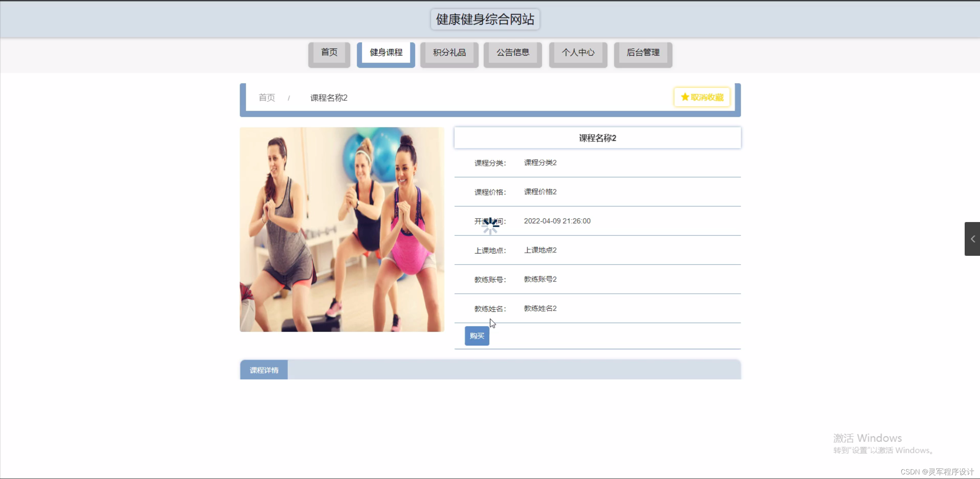The image size is (980, 479).
Task: Click the course image thumbnail
Action: click(x=342, y=229)
